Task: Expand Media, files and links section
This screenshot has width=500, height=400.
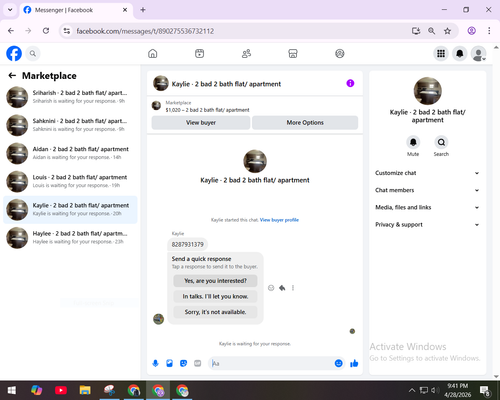Action: pyautogui.click(x=427, y=207)
